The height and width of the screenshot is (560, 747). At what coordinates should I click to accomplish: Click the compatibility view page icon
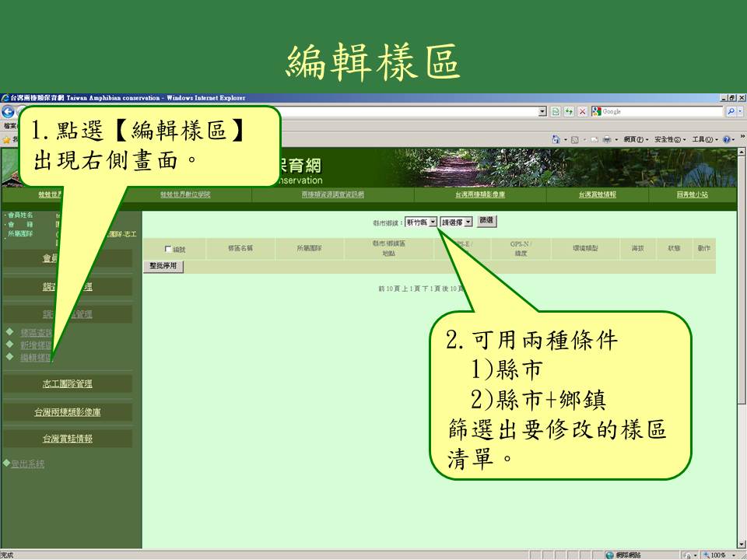tap(556, 112)
